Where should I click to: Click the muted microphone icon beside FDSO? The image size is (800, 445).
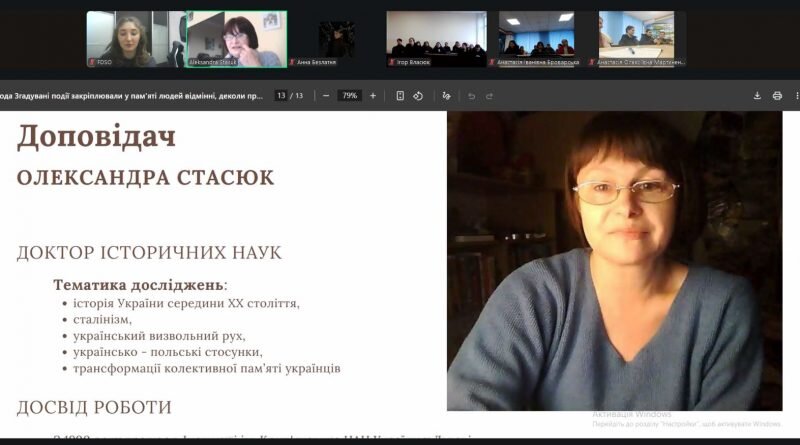click(x=92, y=62)
